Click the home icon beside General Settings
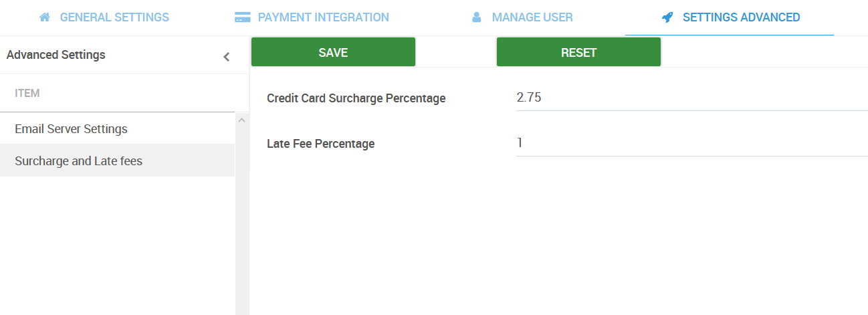 point(45,17)
